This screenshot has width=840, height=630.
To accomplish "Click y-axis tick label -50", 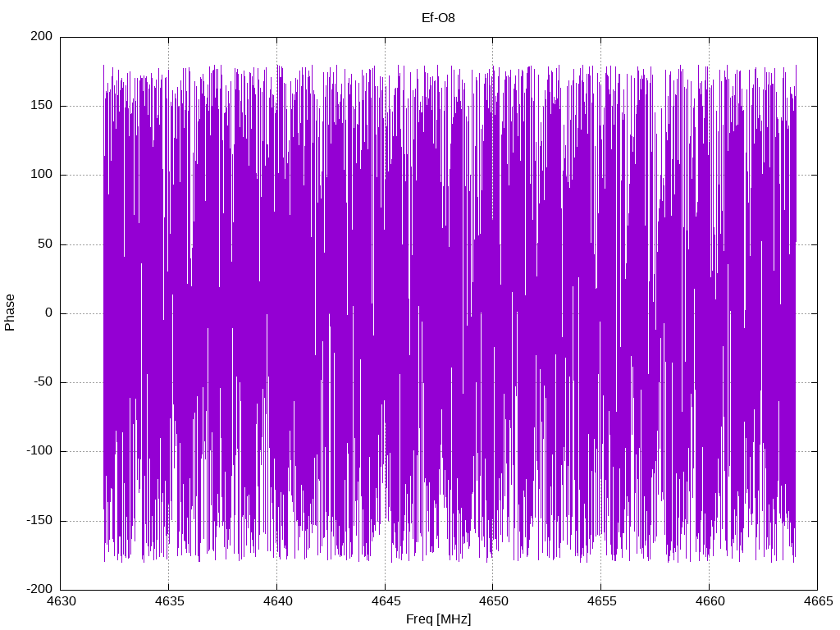I will coord(43,382).
